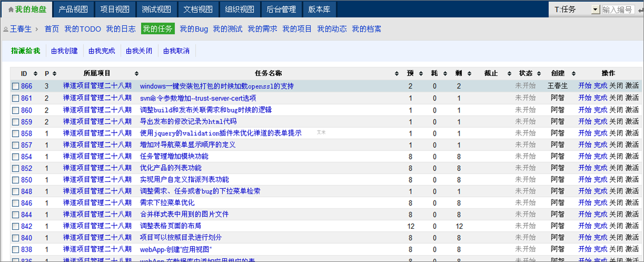Sort by 预 estimate column arrows
Viewport: 644px width, 262px height.
click(421, 74)
